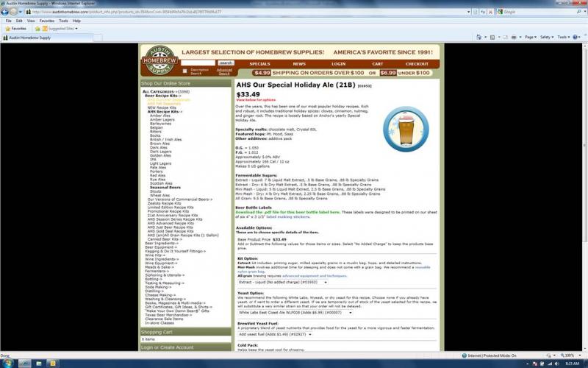Open the Porters category

click(157, 171)
